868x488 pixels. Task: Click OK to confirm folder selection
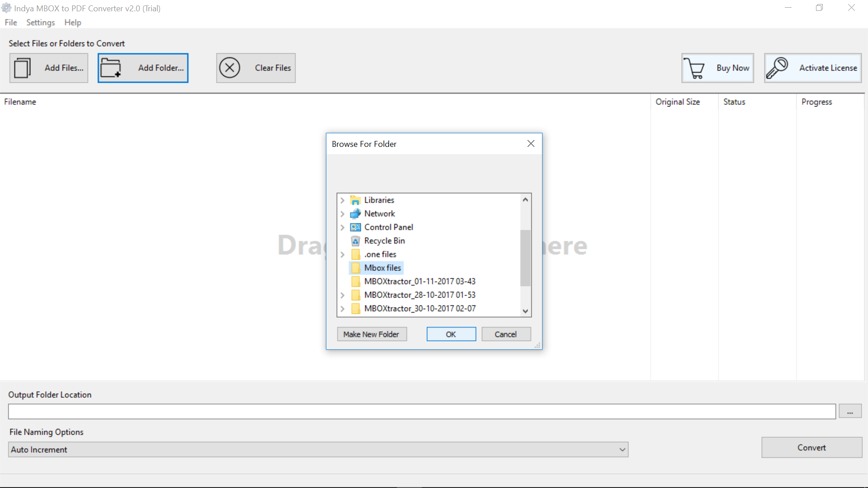tap(451, 333)
